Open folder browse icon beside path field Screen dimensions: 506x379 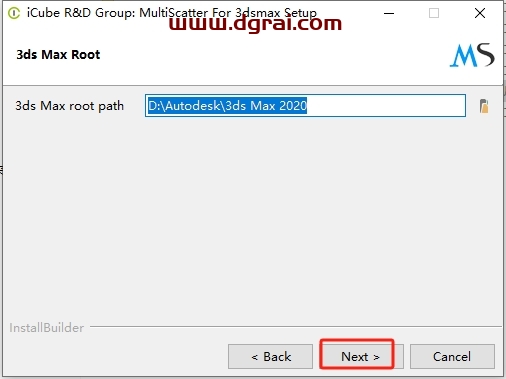(484, 106)
